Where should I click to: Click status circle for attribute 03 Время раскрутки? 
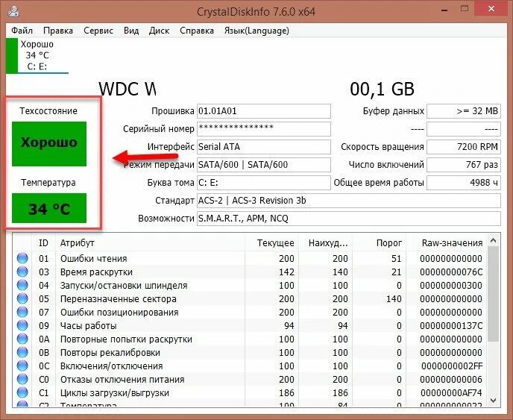[x=22, y=272]
